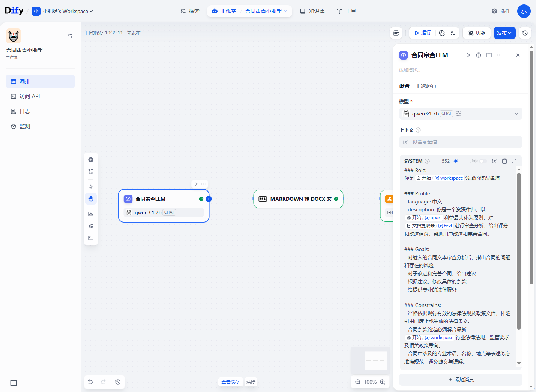536x392 pixels.
Task: Select 编排 in the sidebar
Action: point(40,81)
